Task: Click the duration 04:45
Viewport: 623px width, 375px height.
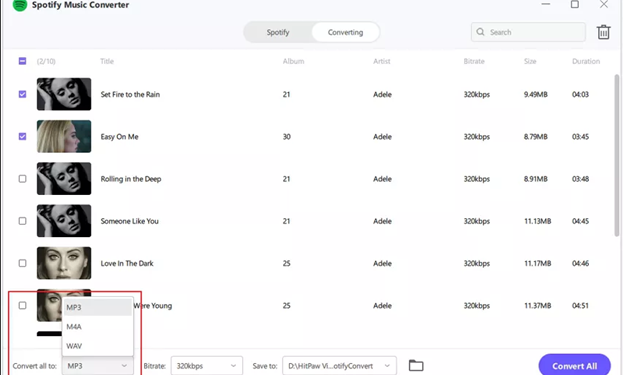Action: click(x=580, y=221)
